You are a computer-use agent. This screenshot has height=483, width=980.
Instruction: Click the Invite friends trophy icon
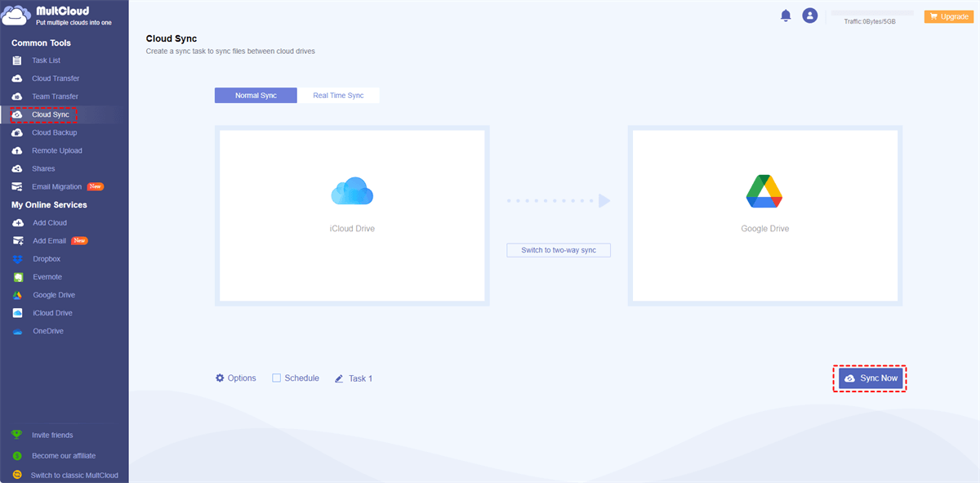point(16,435)
